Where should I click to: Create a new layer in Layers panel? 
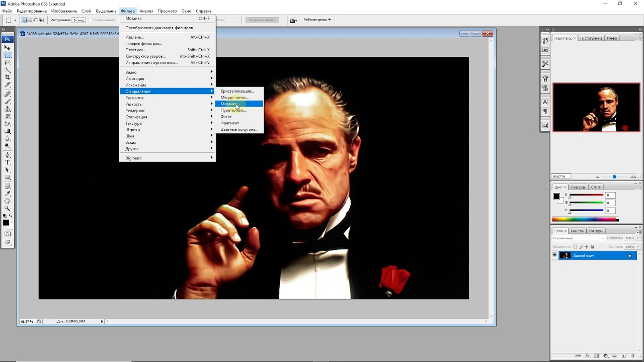coord(623,355)
